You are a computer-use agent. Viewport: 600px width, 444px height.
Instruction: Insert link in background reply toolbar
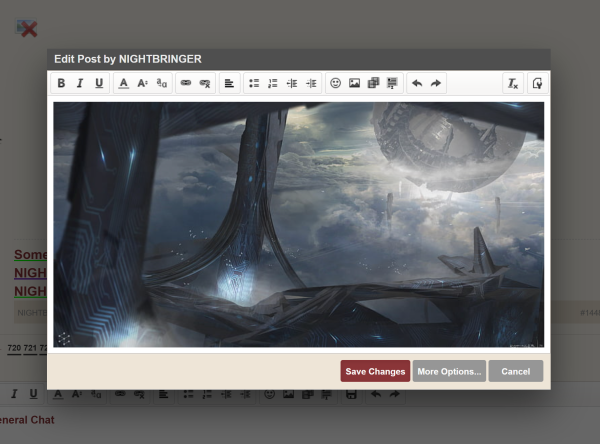click(x=120, y=394)
